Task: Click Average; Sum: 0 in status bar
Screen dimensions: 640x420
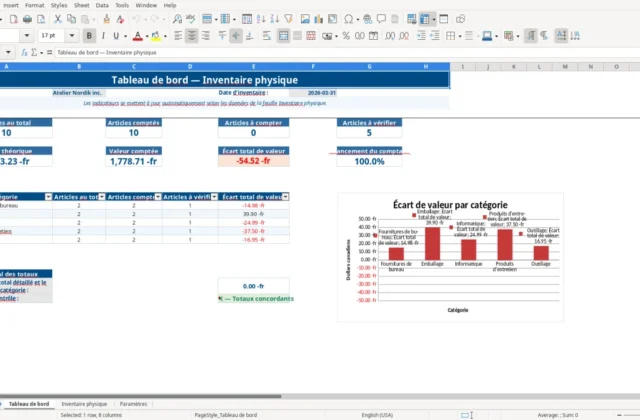Action: [x=558, y=415]
